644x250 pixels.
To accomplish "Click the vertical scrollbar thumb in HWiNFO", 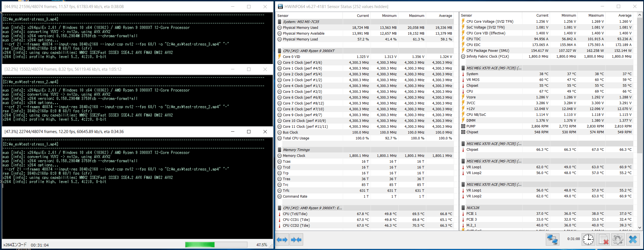I will (640, 85).
